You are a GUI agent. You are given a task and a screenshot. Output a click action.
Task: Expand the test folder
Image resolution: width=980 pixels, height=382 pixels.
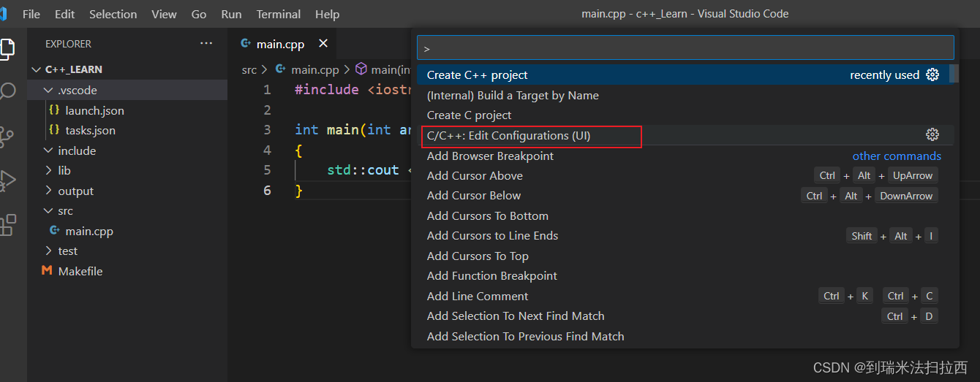[49, 251]
